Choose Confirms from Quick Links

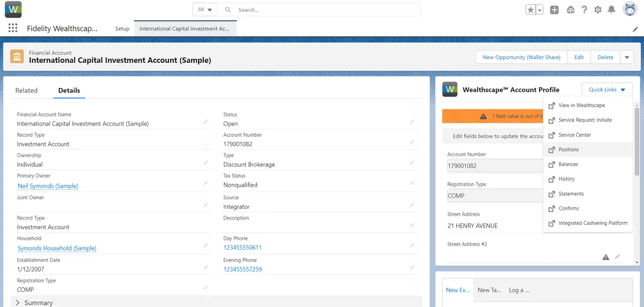tap(589, 208)
